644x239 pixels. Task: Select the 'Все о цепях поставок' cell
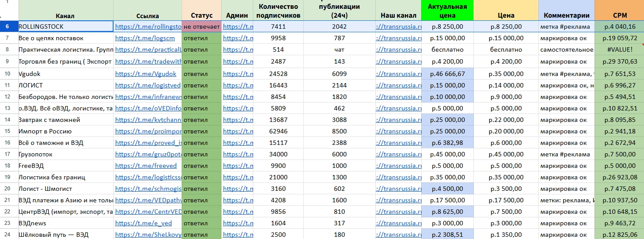point(65,38)
